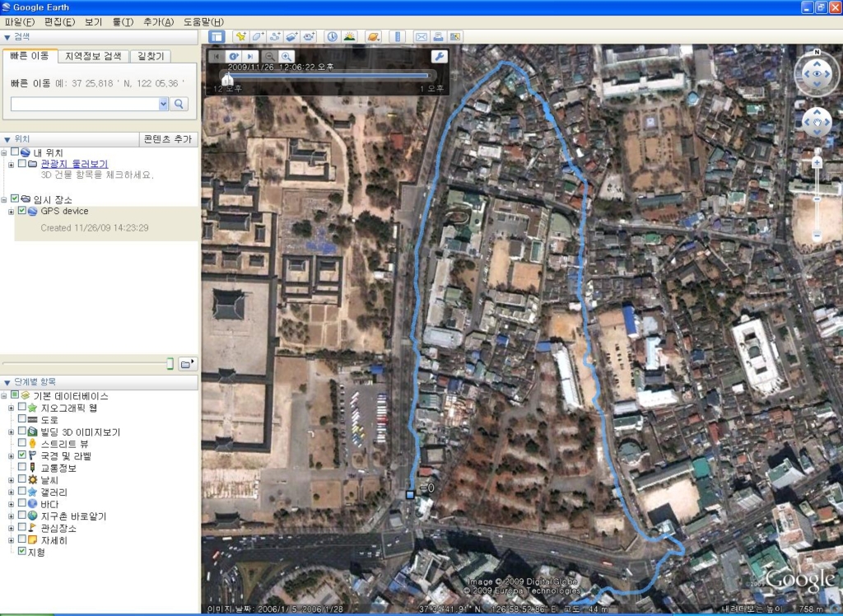Open time slider options wrench

tap(440, 57)
